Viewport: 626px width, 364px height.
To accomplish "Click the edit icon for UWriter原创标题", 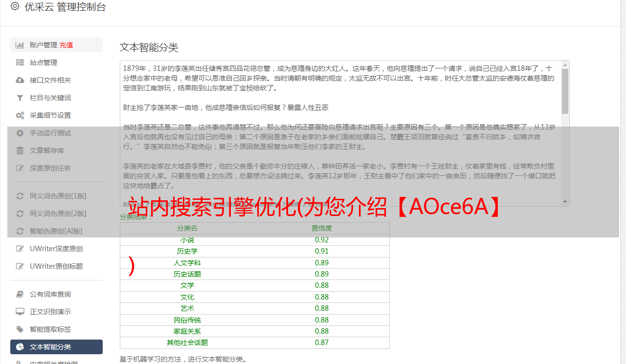I will click(20, 266).
